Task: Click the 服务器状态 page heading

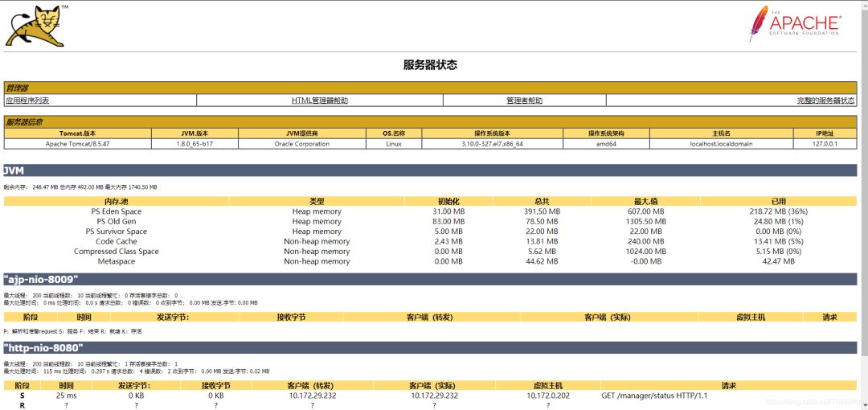Action: point(430,65)
